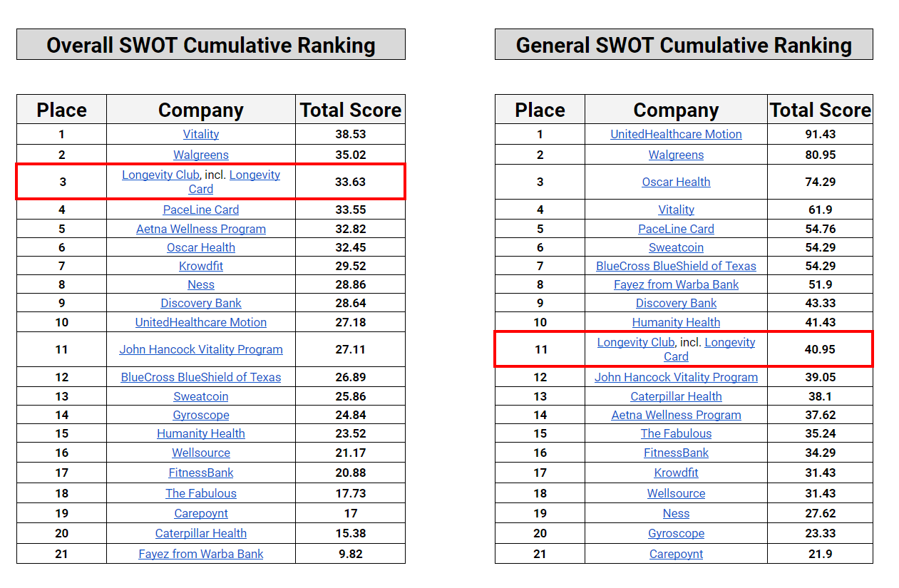
Task: Open UnitedHealthcare Motion link in General ranking table
Action: pyautogui.click(x=676, y=134)
